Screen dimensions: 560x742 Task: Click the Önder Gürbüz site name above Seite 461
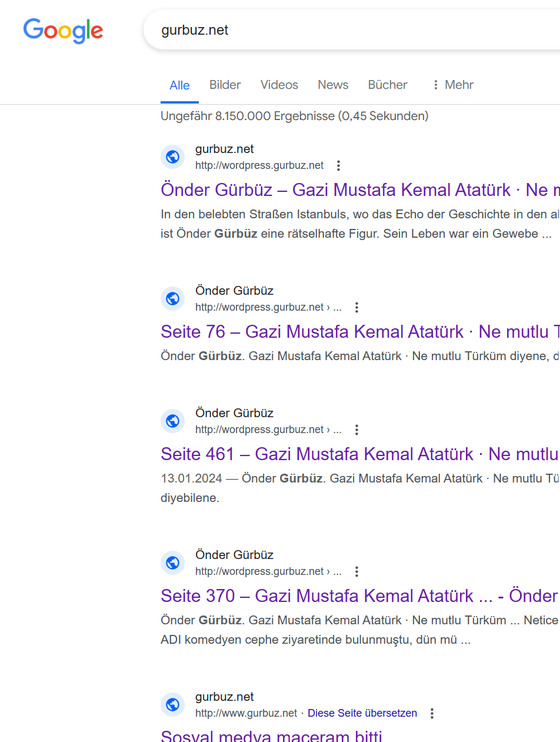(234, 413)
